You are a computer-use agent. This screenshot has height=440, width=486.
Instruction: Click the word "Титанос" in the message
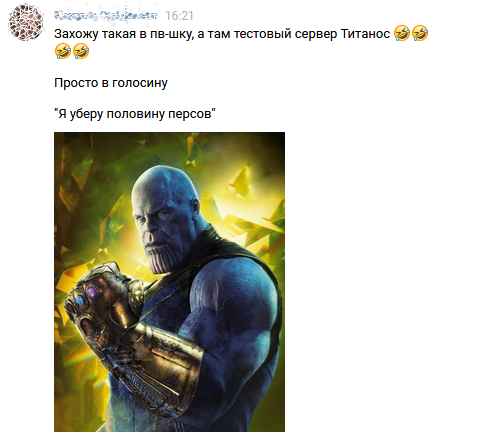click(x=365, y=34)
